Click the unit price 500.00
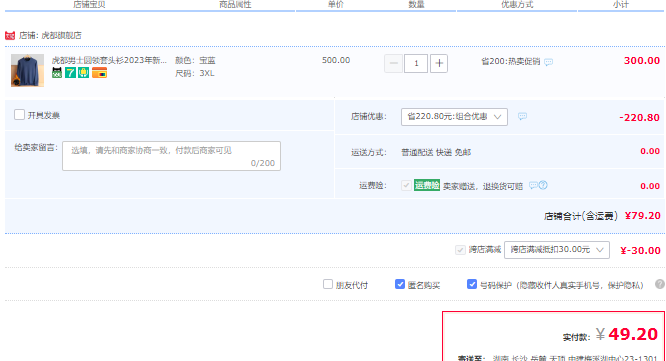Viewport: 666px width, 361px height. 336,60
